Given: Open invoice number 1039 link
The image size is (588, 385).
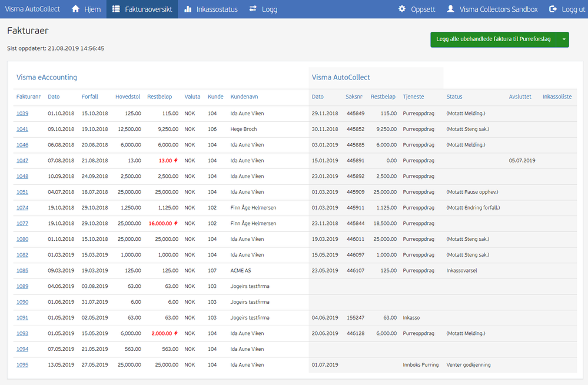Looking at the screenshot, I should [x=22, y=113].
